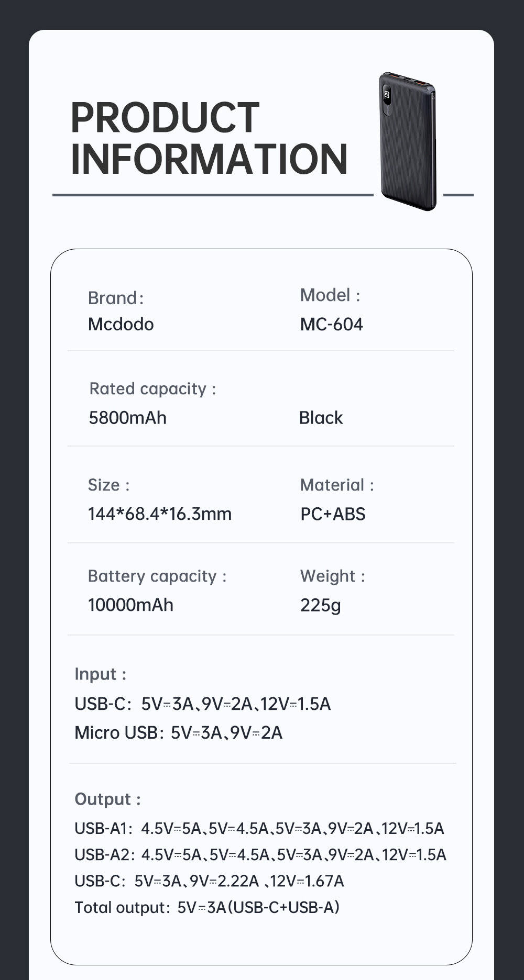Select the 10000mAh battery capacity value
This screenshot has width=524, height=980.
click(x=130, y=605)
